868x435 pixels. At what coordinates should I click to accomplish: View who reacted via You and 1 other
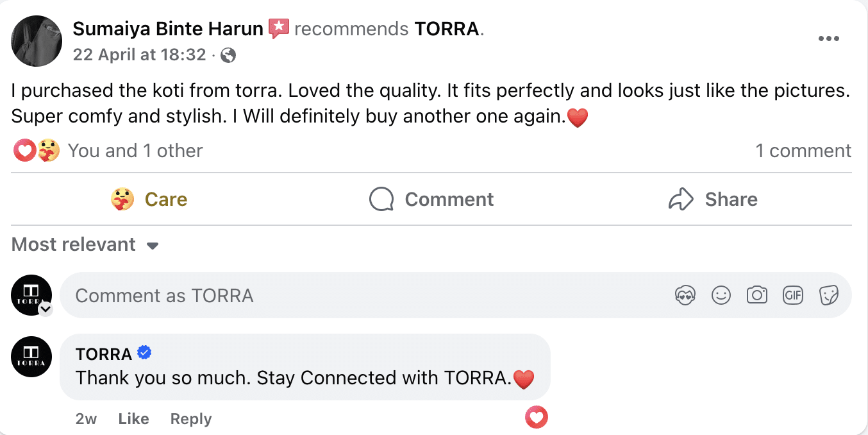[x=135, y=150]
